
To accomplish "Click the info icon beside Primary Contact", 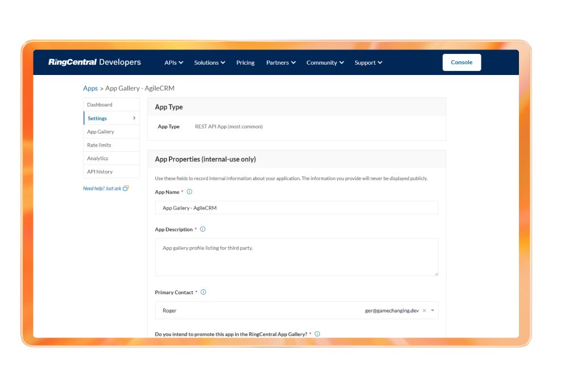I will 203,292.
